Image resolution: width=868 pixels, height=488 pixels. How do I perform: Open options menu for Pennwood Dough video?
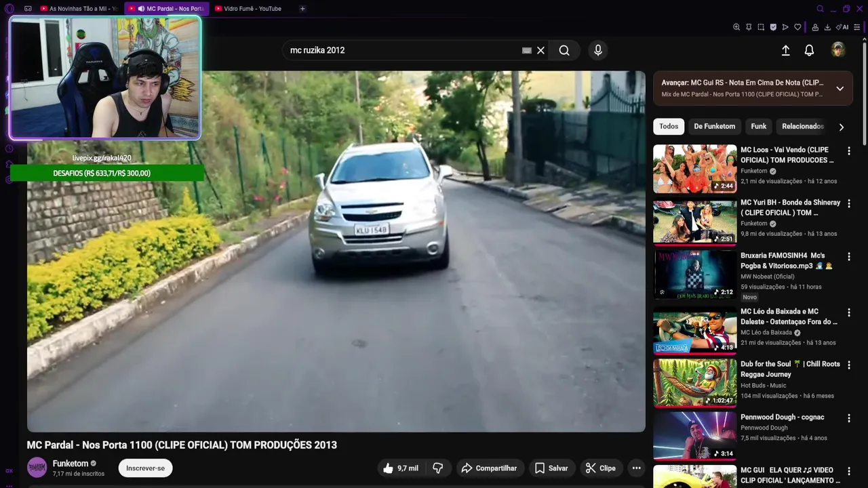point(848,418)
